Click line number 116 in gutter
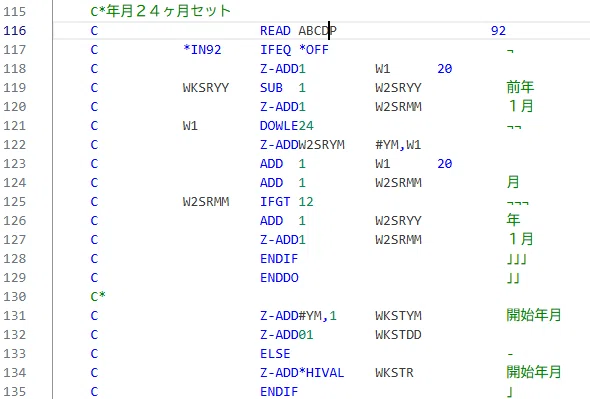 pyautogui.click(x=15, y=30)
